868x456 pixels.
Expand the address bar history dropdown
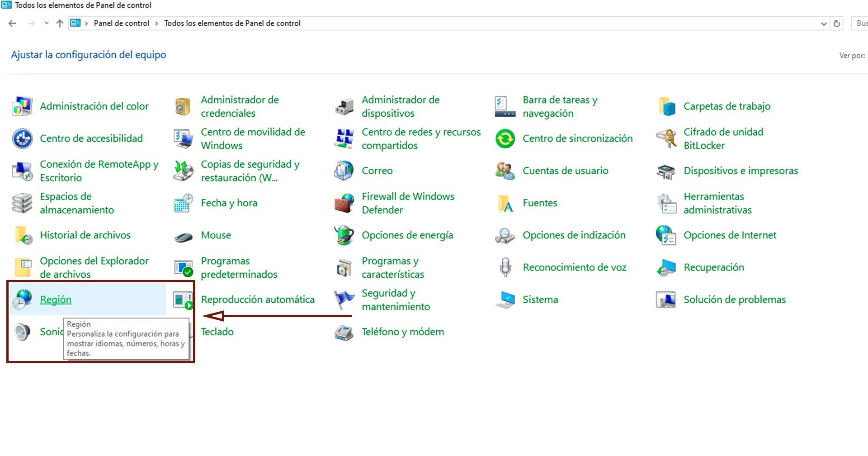tap(823, 24)
